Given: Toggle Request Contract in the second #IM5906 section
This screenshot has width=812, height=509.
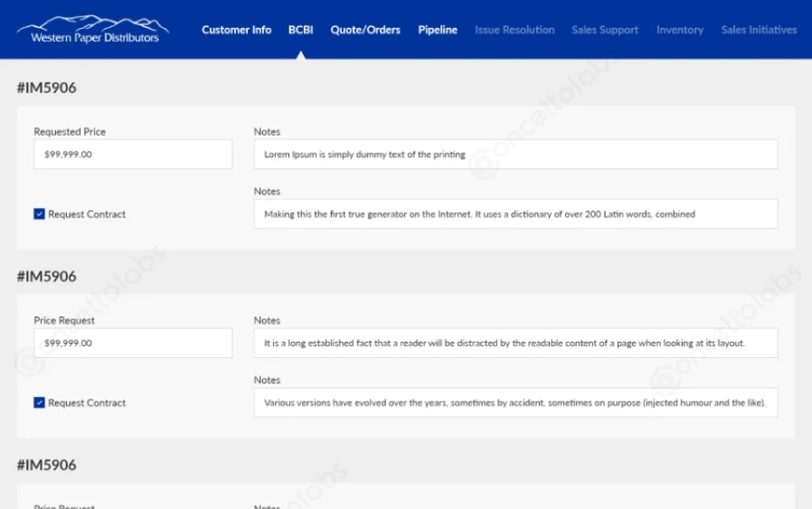Looking at the screenshot, I should [38, 402].
